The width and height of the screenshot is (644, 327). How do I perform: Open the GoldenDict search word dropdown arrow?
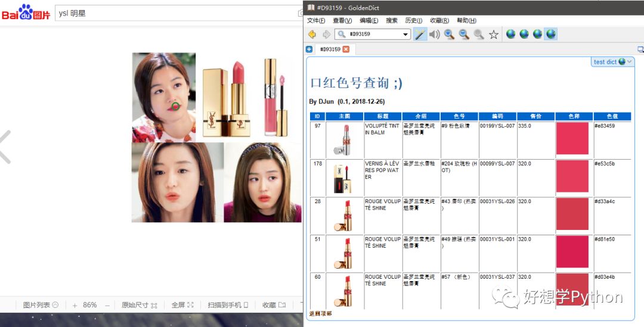[405, 35]
